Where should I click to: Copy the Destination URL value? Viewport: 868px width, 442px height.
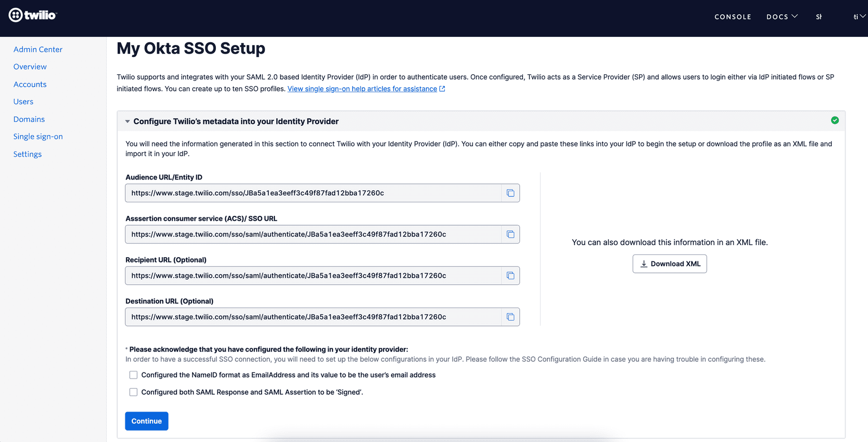[510, 317]
